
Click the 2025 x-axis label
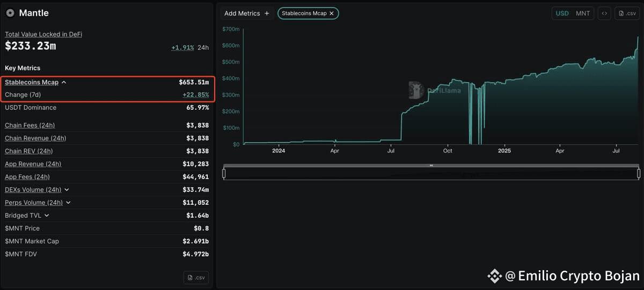(x=504, y=151)
